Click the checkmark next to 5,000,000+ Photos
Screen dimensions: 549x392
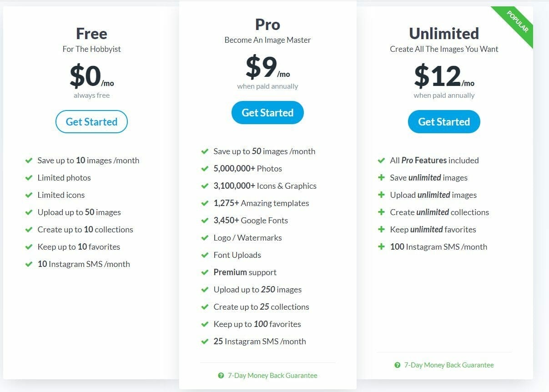click(204, 168)
